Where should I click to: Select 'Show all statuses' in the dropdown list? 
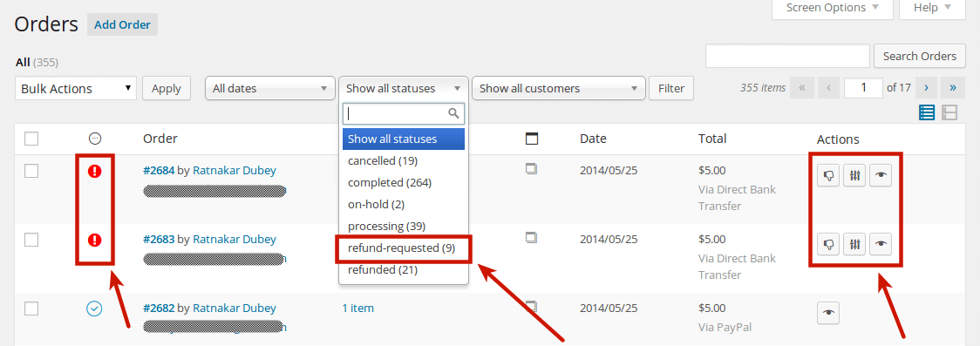tap(403, 139)
